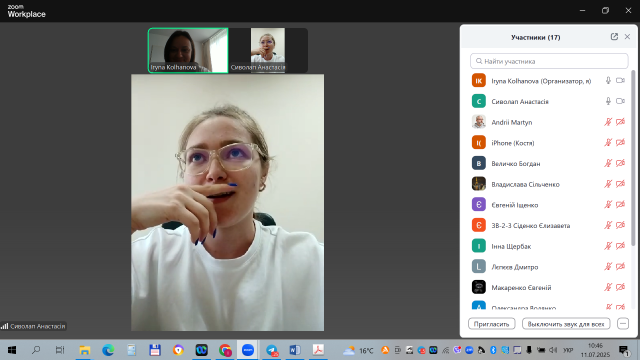Toggle Сиволап Анастасія's camera icon
This screenshot has width=640, height=360.
[620, 101]
